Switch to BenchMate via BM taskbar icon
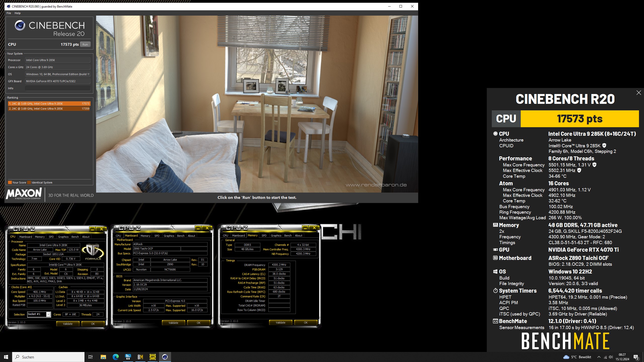 (x=140, y=357)
